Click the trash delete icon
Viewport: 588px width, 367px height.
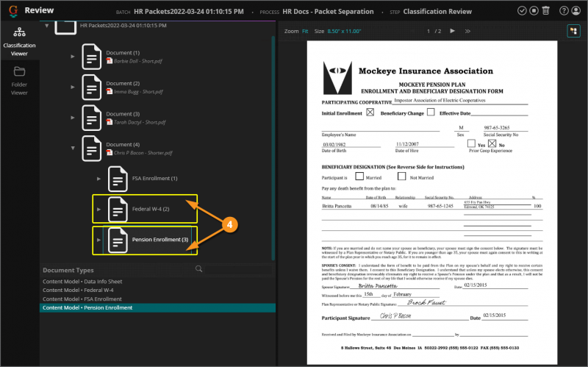[545, 11]
